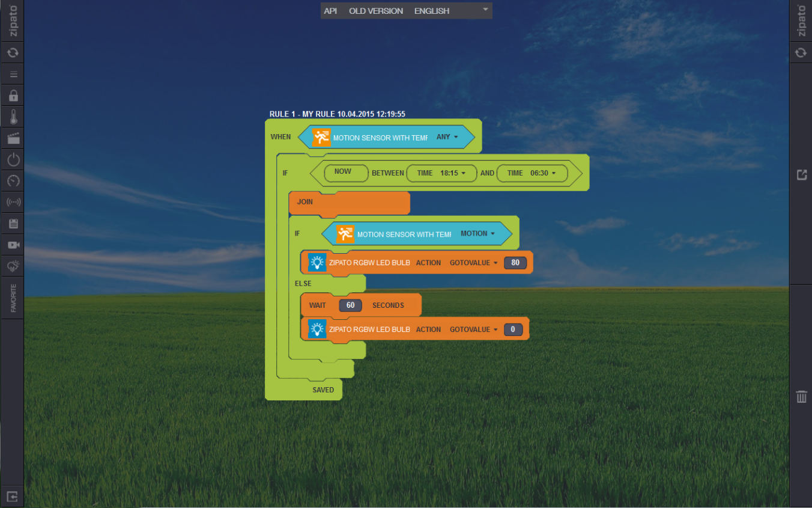Switch to OLD VERSION
This screenshot has width=812, height=508.
pos(376,11)
